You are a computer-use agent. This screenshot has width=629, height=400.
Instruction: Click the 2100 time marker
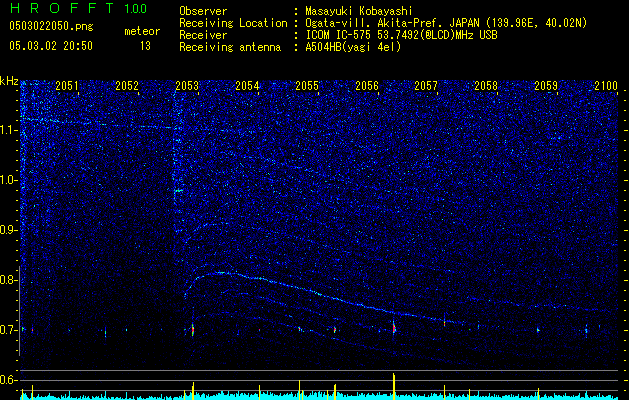(606, 86)
